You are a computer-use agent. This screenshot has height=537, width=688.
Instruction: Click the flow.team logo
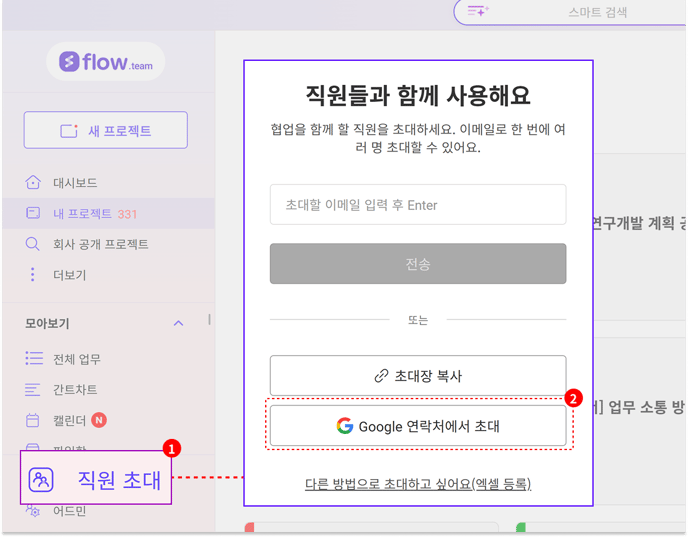pyautogui.click(x=106, y=62)
